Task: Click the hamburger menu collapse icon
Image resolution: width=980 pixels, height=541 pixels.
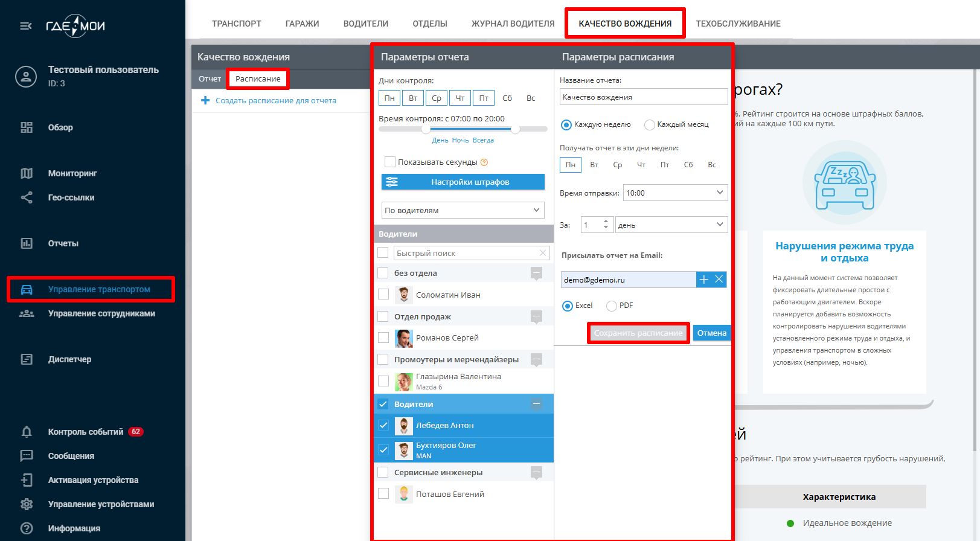Action: click(x=26, y=26)
